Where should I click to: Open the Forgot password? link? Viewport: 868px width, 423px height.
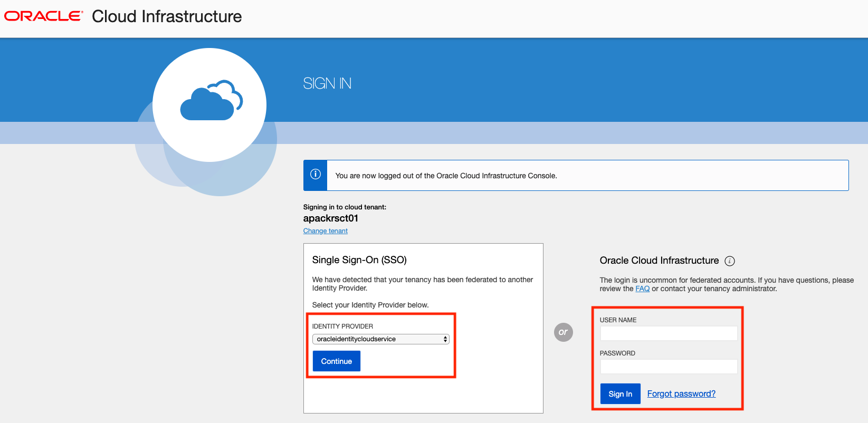681,394
